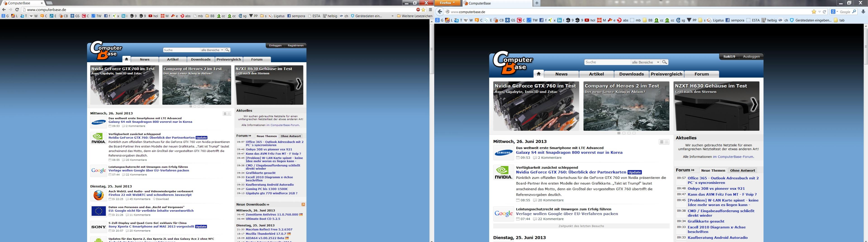868x242 pixels.
Task: Open the 'GS' bookmark in Firefox's bookmarks bar
Action: [x=510, y=20]
